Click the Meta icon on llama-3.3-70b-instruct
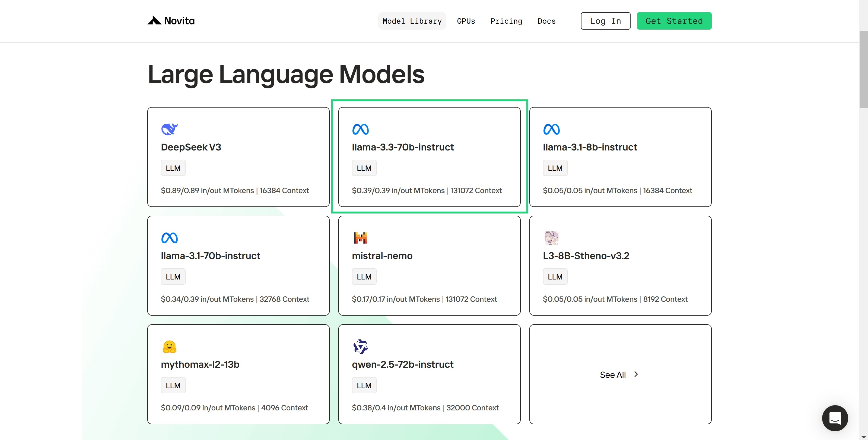The height and width of the screenshot is (440, 868). [x=360, y=129]
